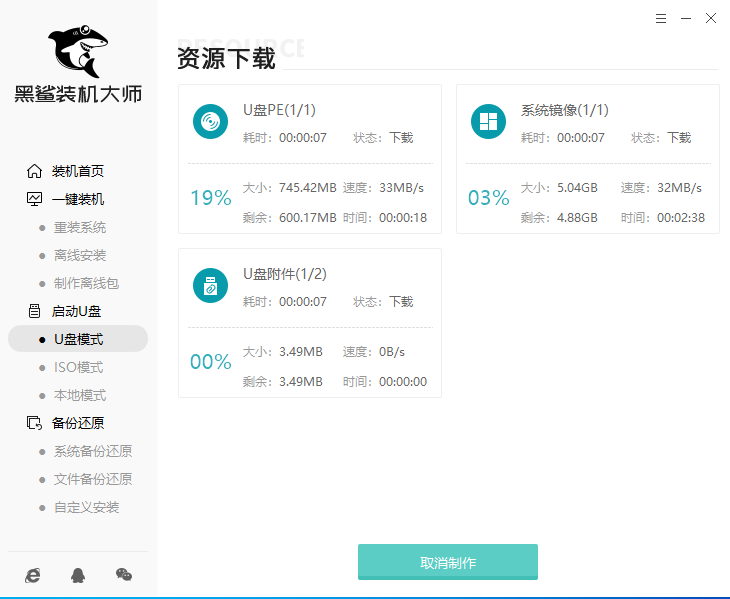Select 重装系统 in the sidebar
This screenshot has width=730, height=599.
tap(79, 227)
